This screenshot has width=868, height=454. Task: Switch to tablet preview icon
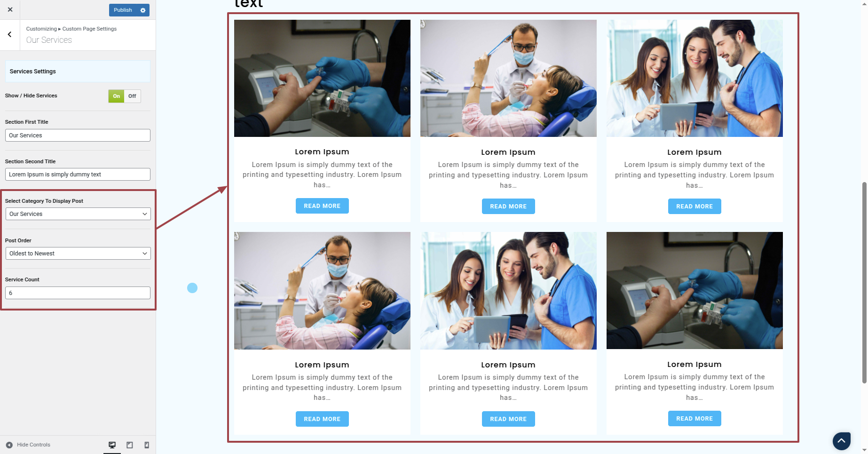(130, 445)
